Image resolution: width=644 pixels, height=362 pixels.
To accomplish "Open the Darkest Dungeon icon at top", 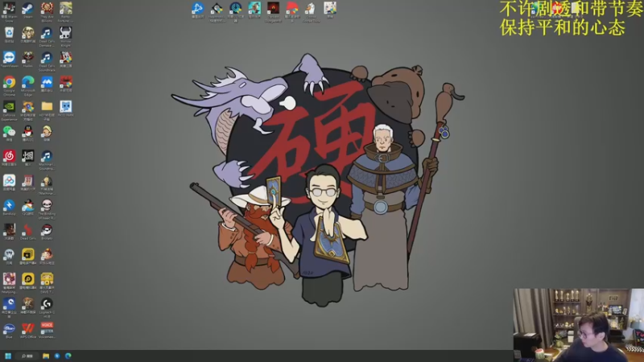I will tap(273, 8).
